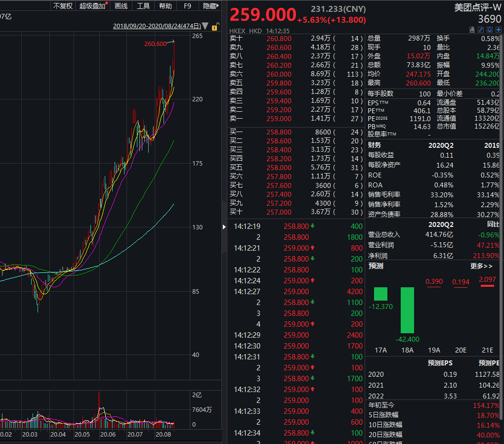The width and height of the screenshot is (504, 444).
Task: Click the 18A green forecast bar
Action: pyautogui.click(x=407, y=310)
